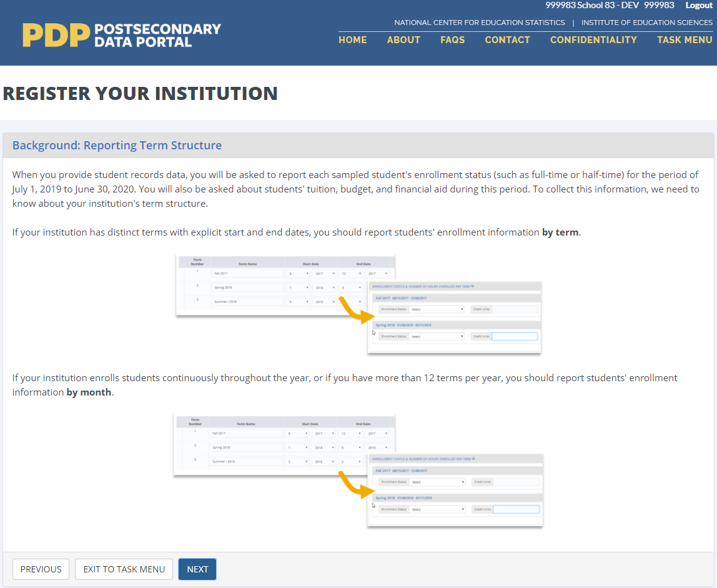
Task: Navigate to FAQS
Action: [452, 40]
